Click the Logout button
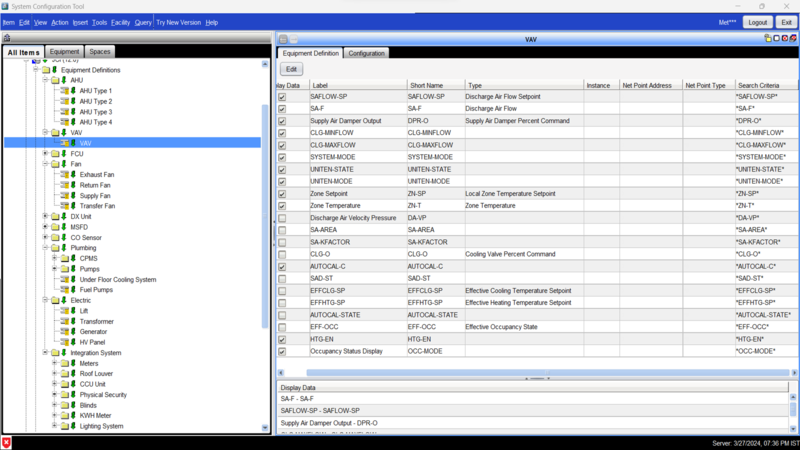This screenshot has height=450, width=800. (x=757, y=22)
